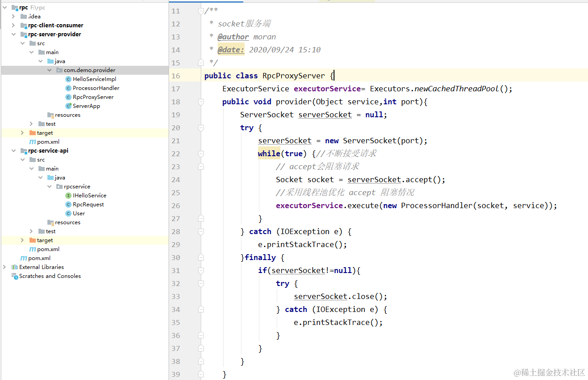Click the rpcservice package icon
This screenshot has width=588, height=380.
coord(59,187)
